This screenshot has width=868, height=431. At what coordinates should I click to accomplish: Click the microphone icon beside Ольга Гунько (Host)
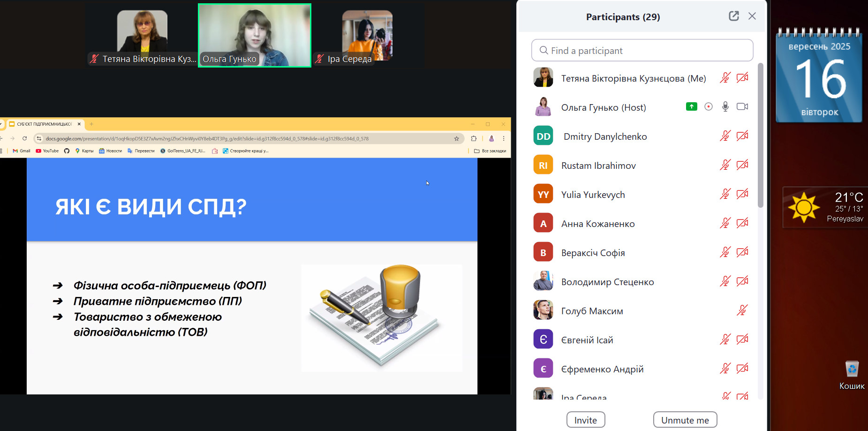click(x=725, y=107)
